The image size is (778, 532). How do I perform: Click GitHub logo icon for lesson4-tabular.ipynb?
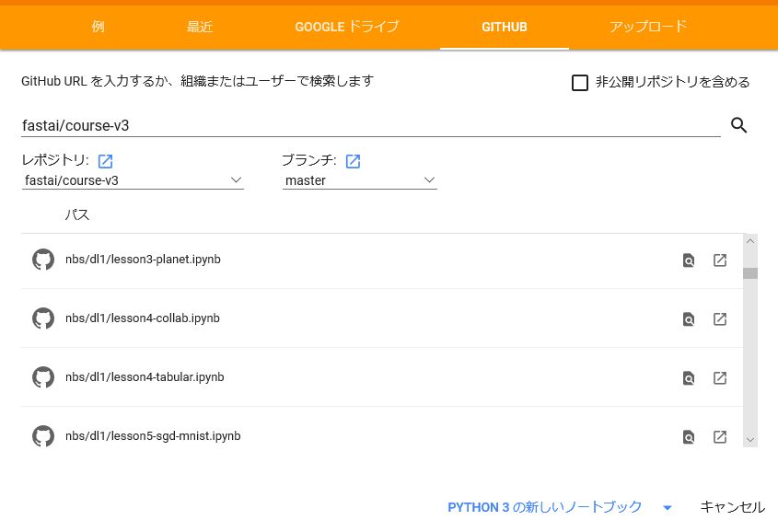pos(43,377)
